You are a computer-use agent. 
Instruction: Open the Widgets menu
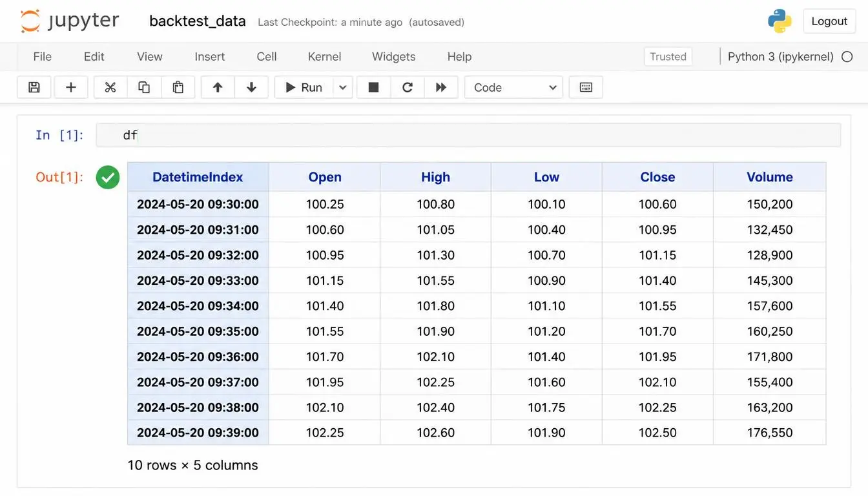pyautogui.click(x=394, y=57)
